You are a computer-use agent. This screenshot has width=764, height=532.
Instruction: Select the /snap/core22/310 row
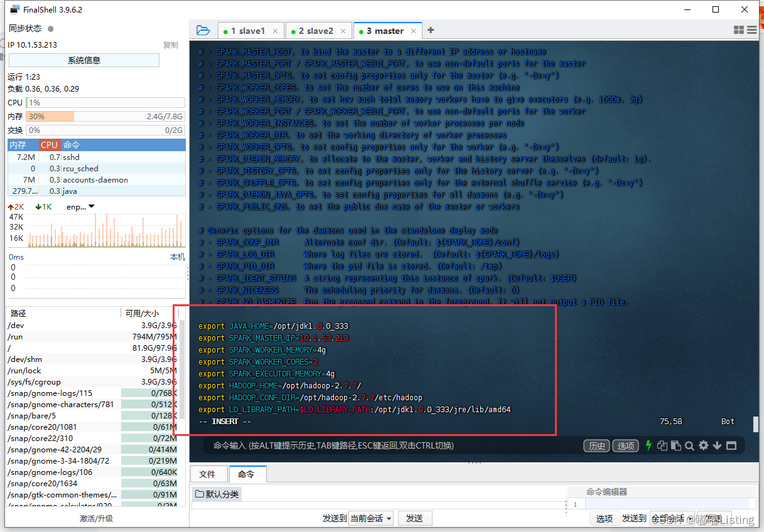[x=93, y=439]
